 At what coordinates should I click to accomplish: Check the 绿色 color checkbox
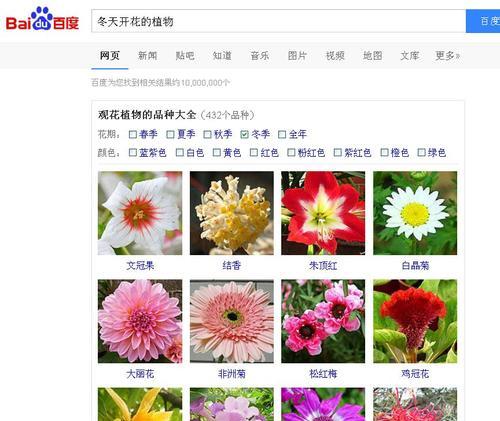tap(422, 152)
